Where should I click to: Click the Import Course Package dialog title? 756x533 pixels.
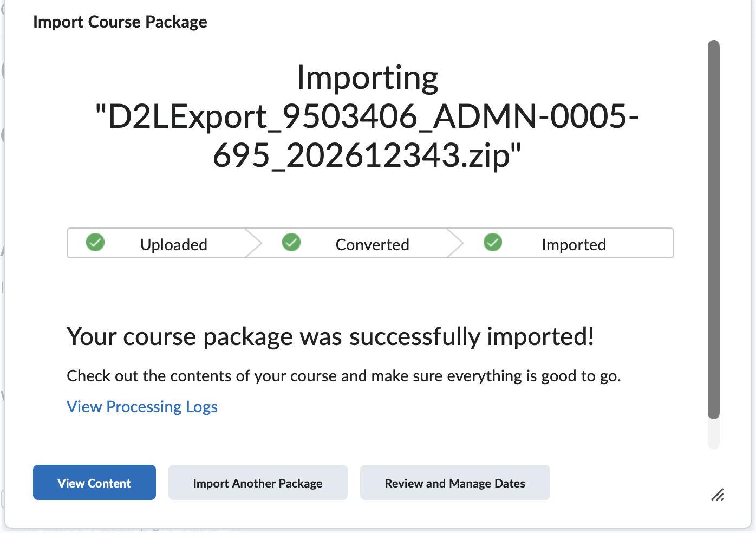[120, 22]
